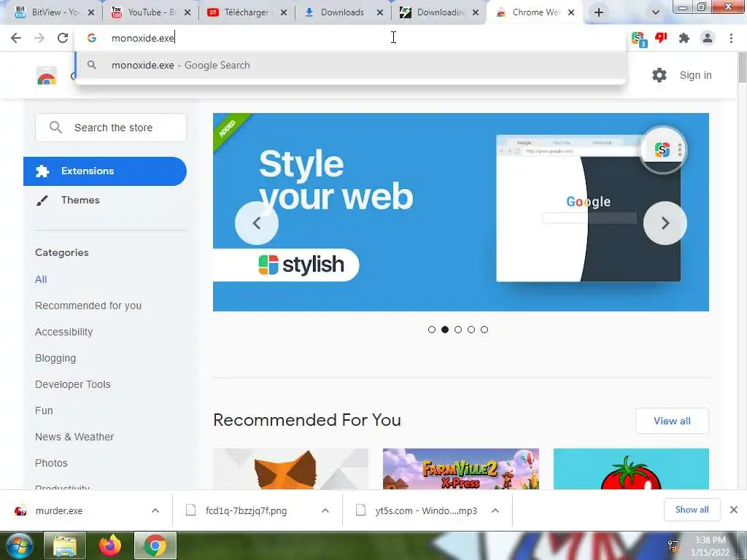The height and width of the screenshot is (560, 747).
Task: Open Developer Tools category
Action: [73, 384]
